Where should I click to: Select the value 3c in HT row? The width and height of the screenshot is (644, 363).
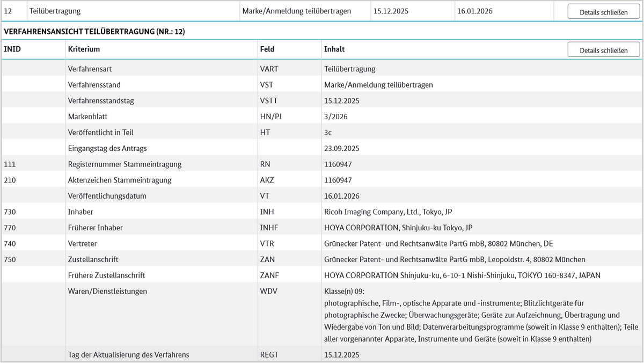(328, 132)
